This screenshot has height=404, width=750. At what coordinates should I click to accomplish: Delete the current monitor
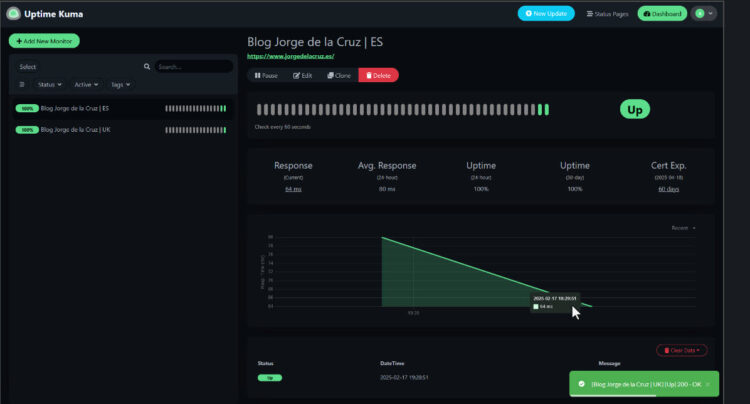[x=378, y=75]
